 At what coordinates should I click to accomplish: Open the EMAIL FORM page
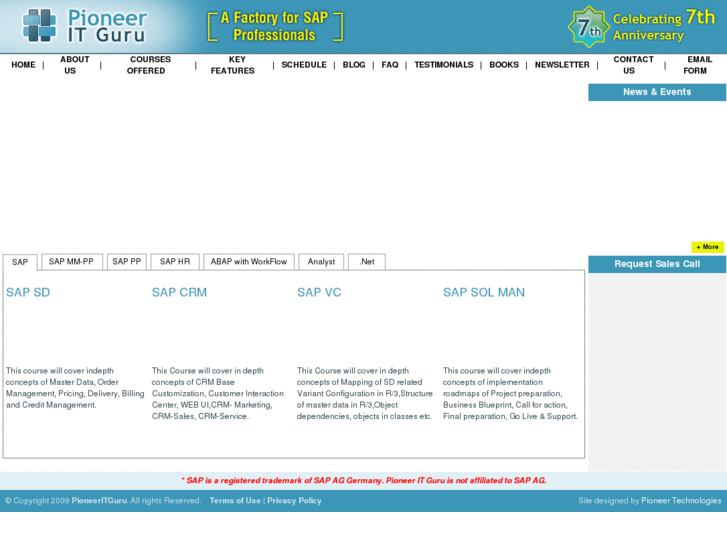pos(697,65)
